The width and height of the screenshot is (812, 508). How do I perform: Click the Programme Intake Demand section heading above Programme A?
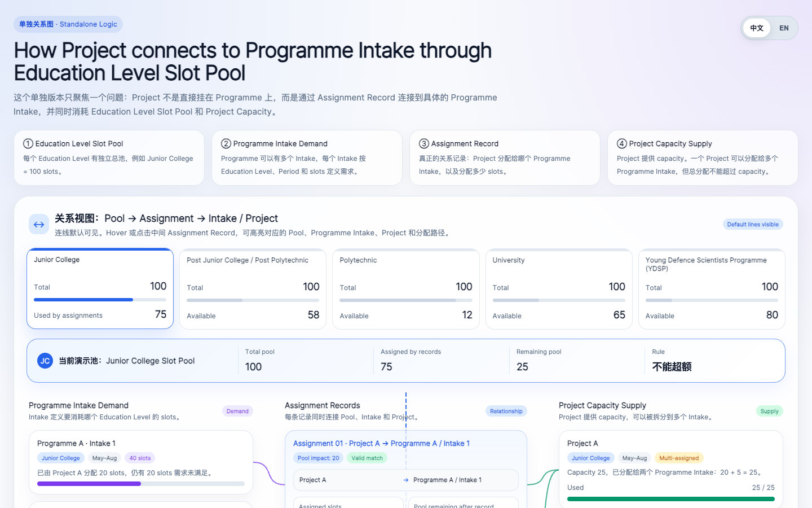pos(78,405)
